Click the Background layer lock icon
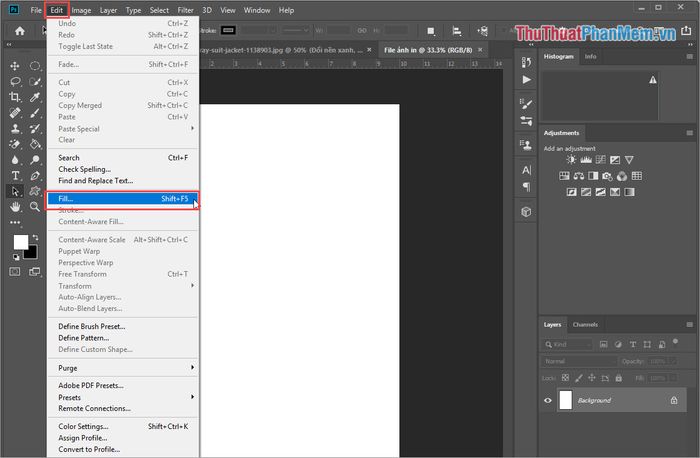The height and width of the screenshot is (458, 700). [674, 400]
